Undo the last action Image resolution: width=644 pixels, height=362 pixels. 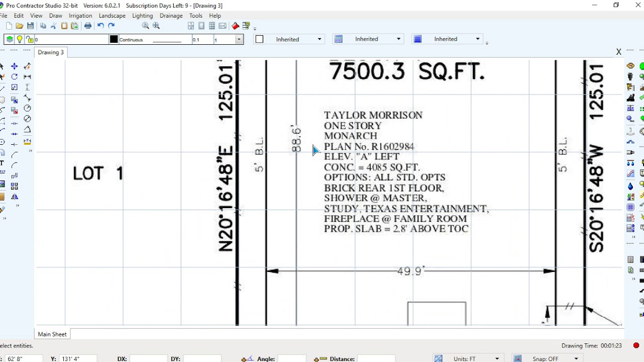tap(101, 26)
